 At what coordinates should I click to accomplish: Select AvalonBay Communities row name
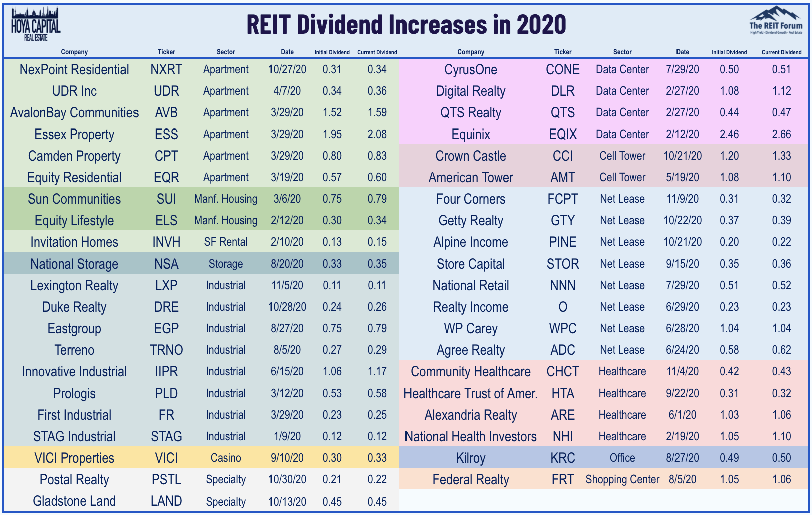[74, 113]
